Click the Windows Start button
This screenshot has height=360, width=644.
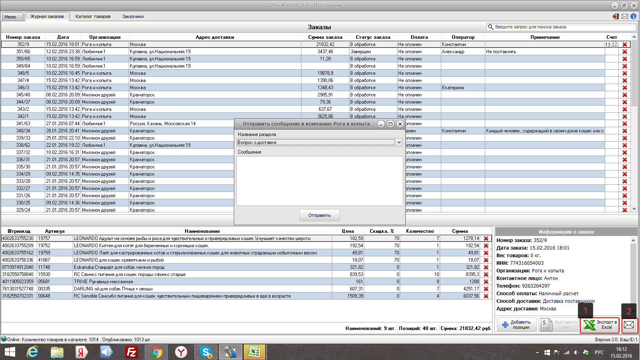point(10,352)
